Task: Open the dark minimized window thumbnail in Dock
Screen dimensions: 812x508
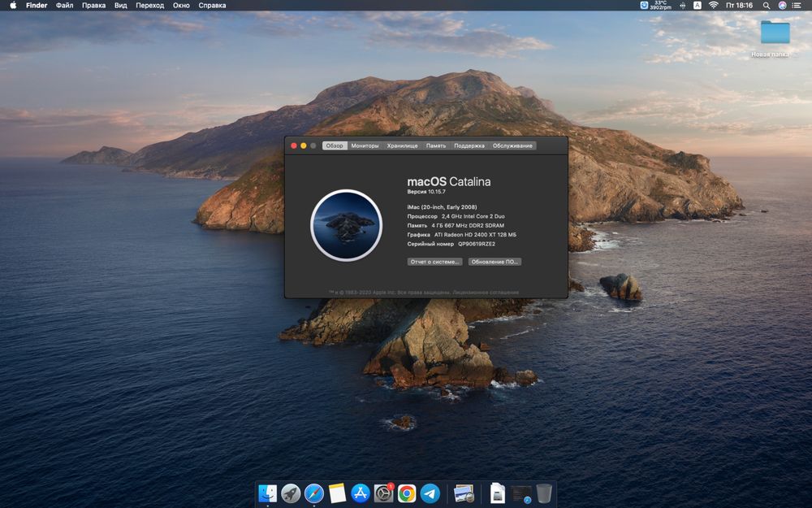Action: (521, 493)
